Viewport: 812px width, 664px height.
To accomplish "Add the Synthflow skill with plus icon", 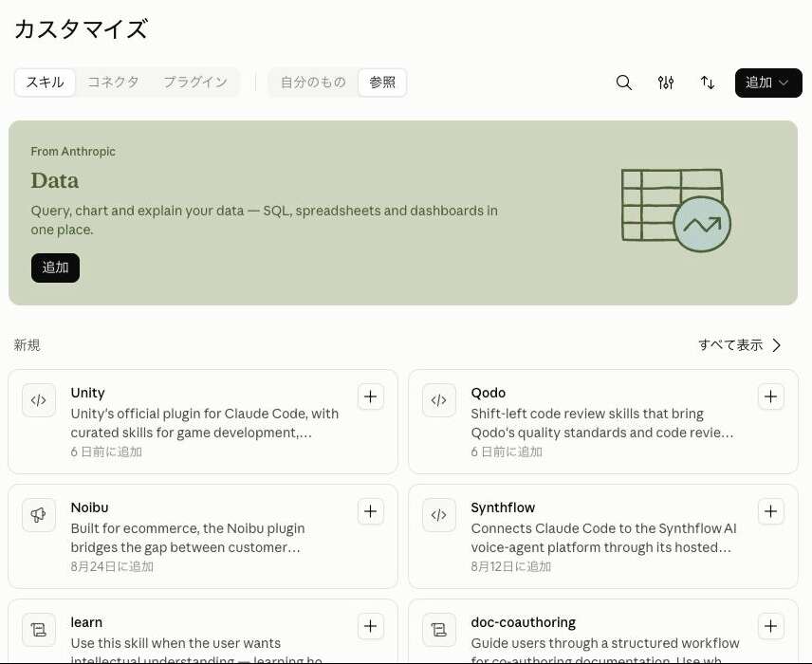I will [770, 511].
